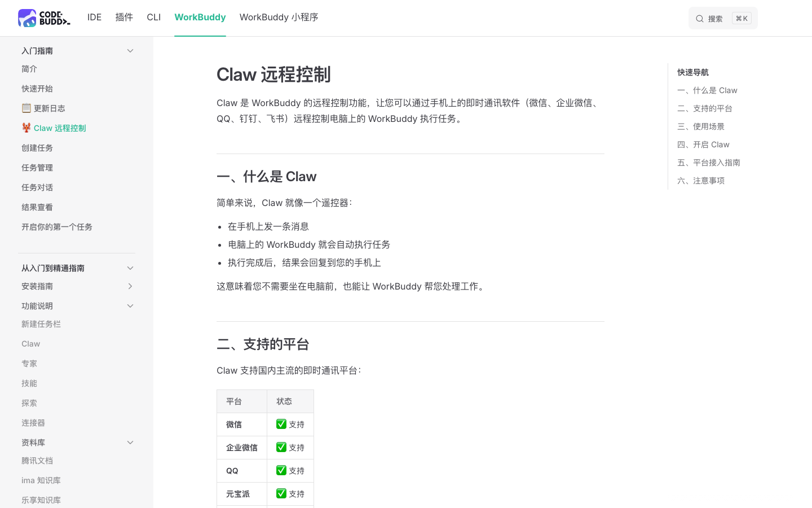Jump to 六、注意事项 in quick nav

tap(701, 181)
